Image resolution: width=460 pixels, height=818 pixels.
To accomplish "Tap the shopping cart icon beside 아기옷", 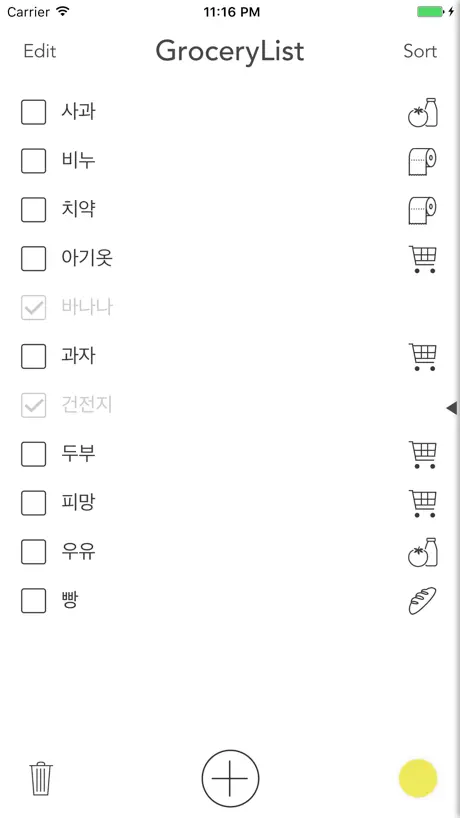I will coord(422,259).
